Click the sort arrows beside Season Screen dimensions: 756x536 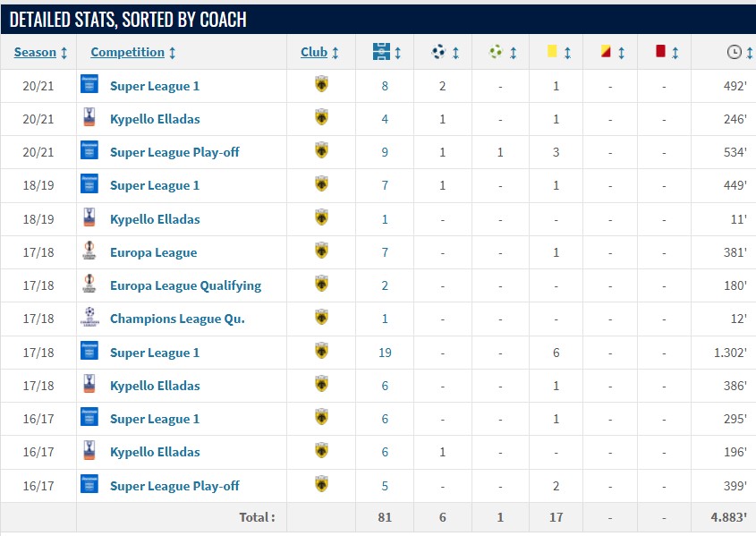64,53
